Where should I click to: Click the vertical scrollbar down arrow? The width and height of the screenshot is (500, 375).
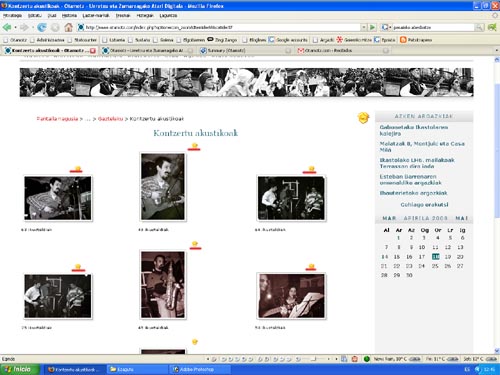click(497, 351)
